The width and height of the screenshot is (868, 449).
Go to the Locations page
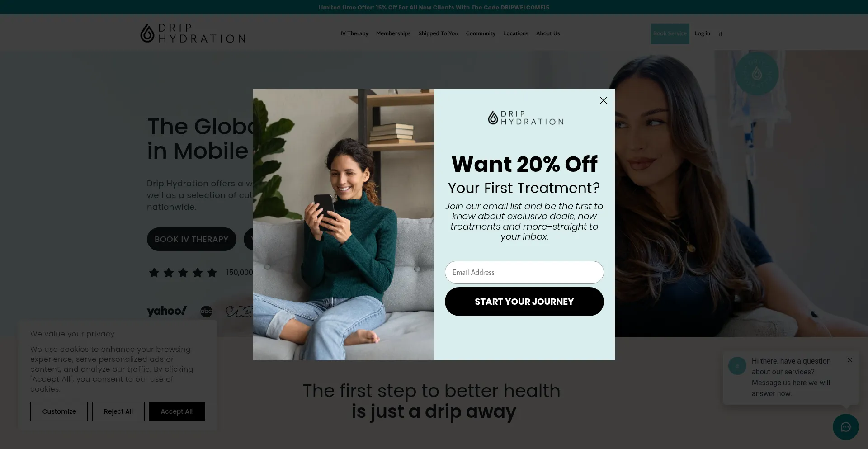516,33
